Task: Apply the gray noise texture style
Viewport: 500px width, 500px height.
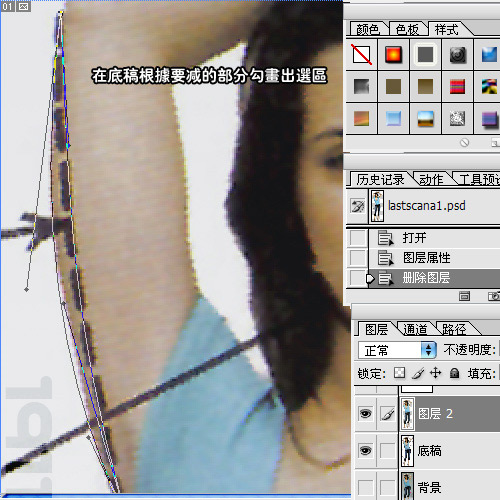Action: click(458, 118)
